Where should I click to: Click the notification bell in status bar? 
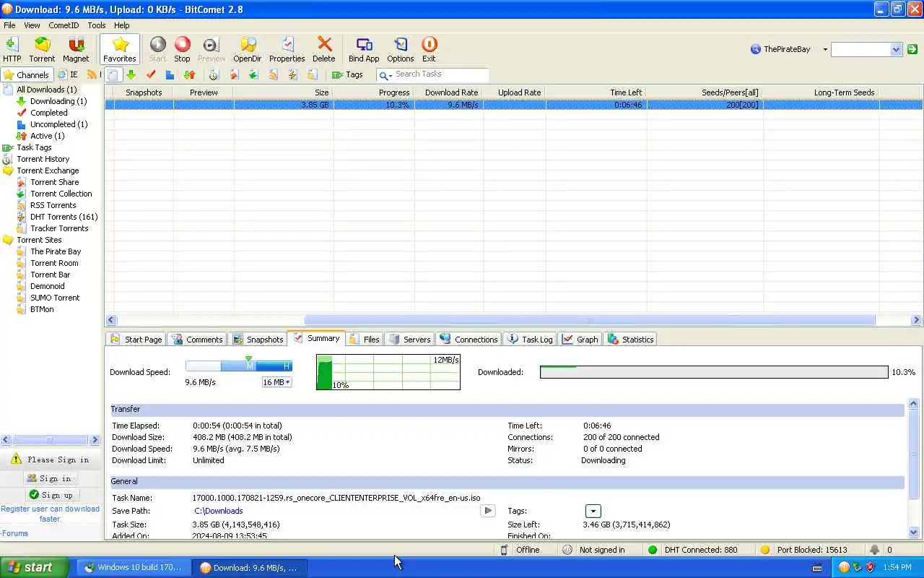coord(874,550)
